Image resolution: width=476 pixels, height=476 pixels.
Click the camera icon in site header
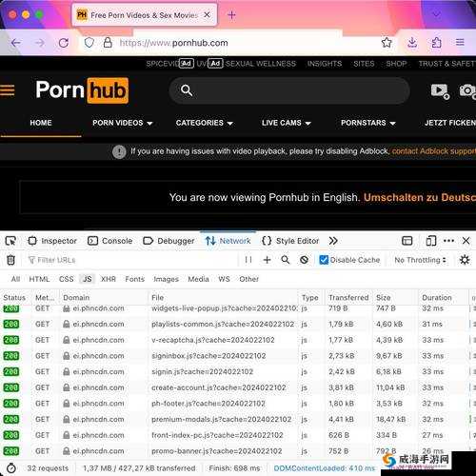(467, 91)
